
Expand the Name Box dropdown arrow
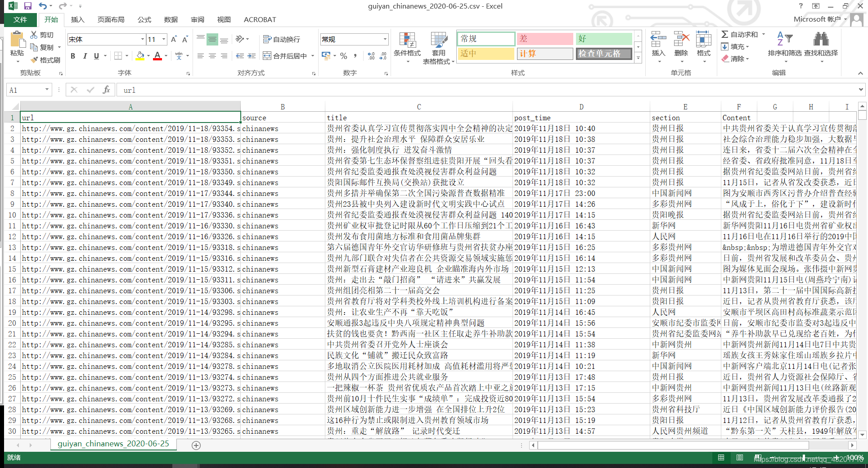47,90
